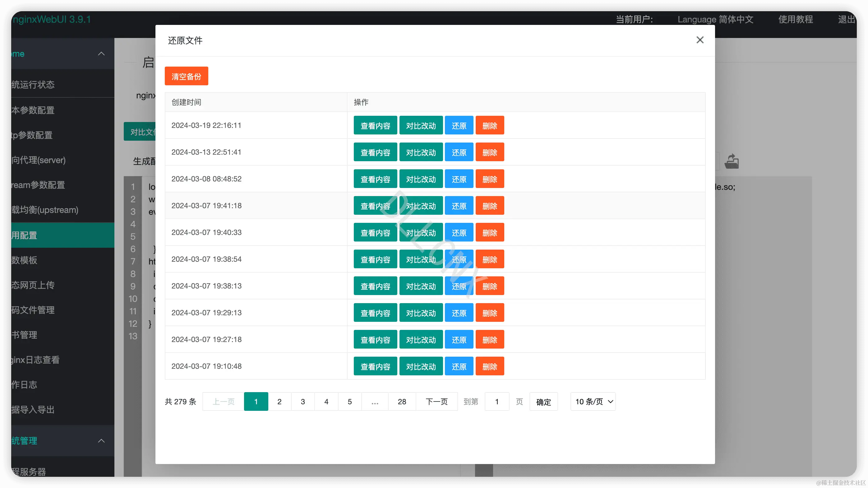This screenshot has height=488, width=868.
Task: Click the page number jump input field
Action: click(497, 401)
